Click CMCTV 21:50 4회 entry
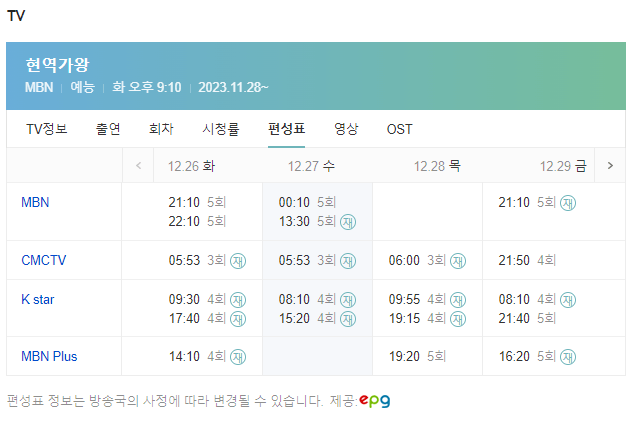Image resolution: width=636 pixels, height=423 pixels. [x=527, y=260]
